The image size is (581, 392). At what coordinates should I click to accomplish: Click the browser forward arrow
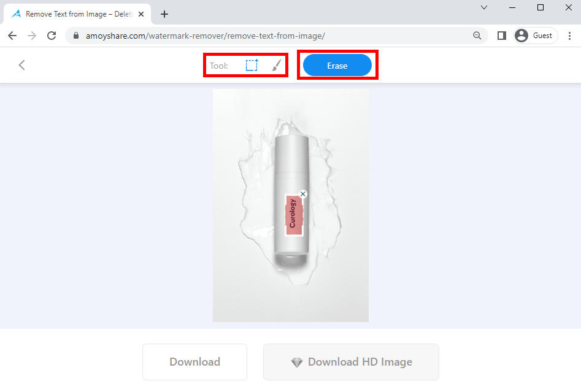(x=32, y=36)
